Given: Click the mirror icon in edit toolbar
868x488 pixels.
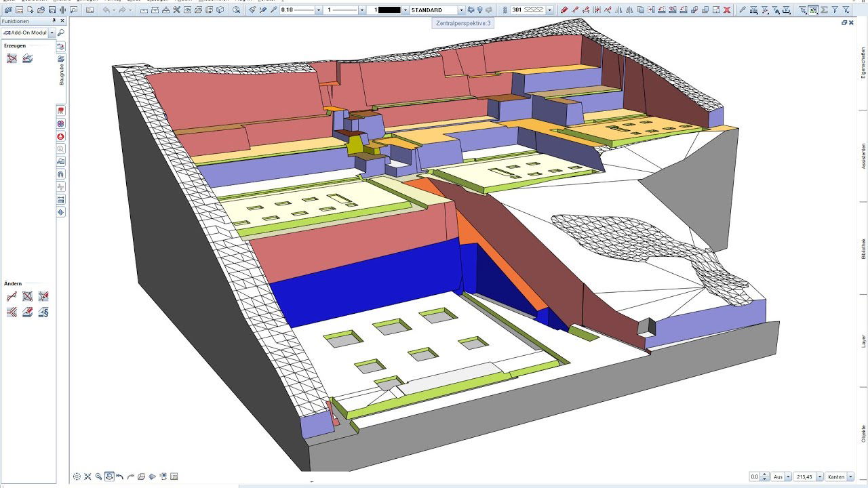Looking at the screenshot, I should pos(618,10).
